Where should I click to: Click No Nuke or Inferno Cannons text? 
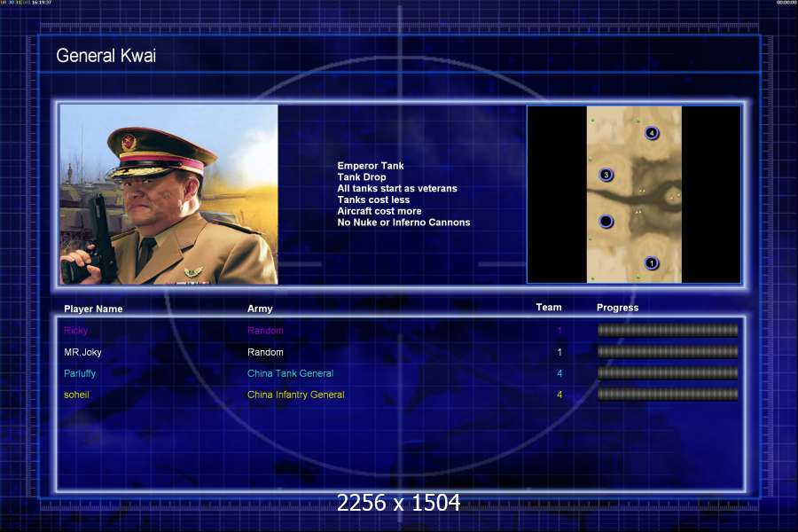pyautogui.click(x=403, y=223)
